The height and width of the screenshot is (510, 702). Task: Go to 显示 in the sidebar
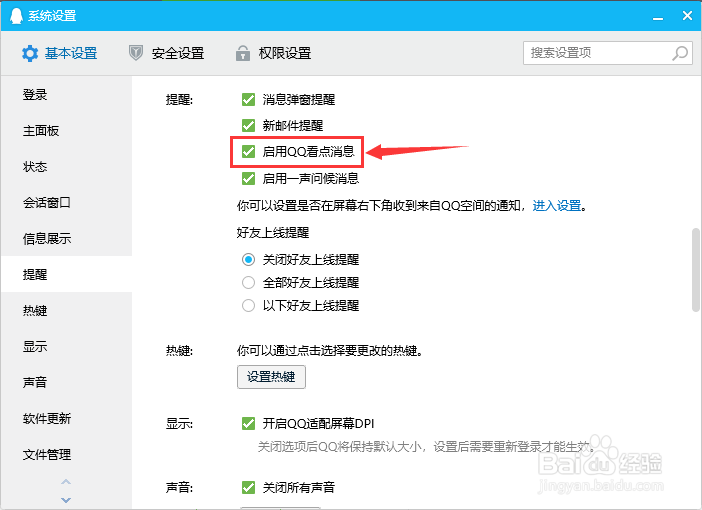[x=66, y=346]
